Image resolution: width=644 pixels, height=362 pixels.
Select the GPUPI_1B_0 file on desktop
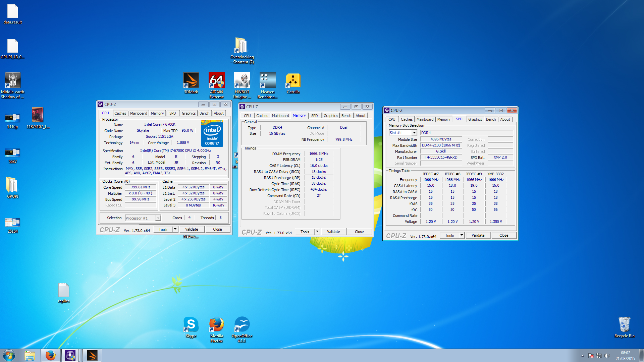pos(12,49)
